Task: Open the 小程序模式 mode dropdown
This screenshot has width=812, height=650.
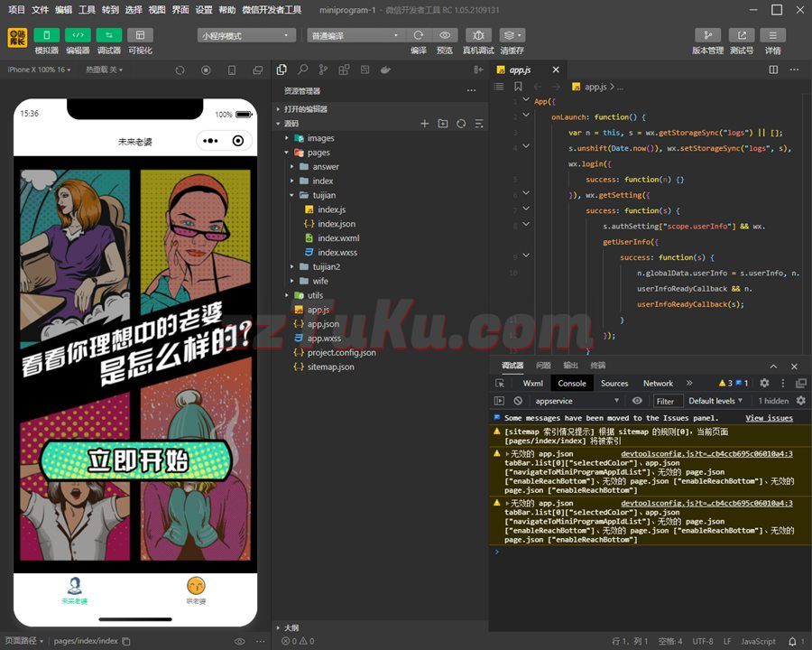Action: click(x=246, y=35)
